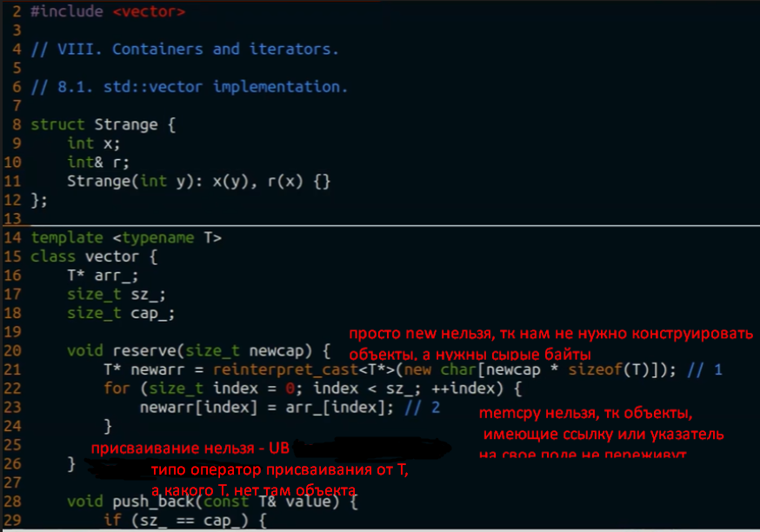Place cursor on 'VIII. Containers and iterators' comment
Image resolution: width=760 pixels, height=532 pixels.
[184, 49]
